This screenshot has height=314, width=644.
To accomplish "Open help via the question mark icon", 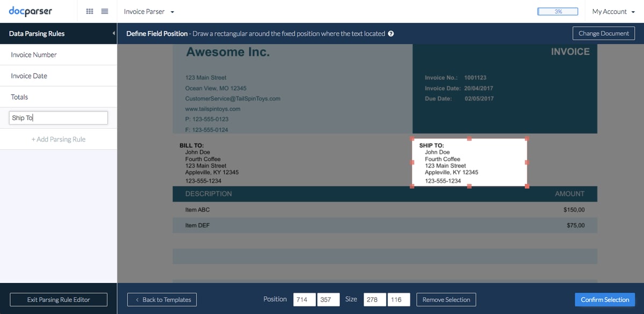I will [x=391, y=33].
